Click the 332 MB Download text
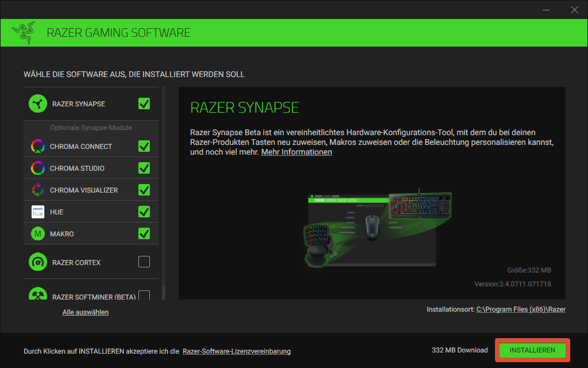Viewport: 588px width, 368px height. (460, 350)
